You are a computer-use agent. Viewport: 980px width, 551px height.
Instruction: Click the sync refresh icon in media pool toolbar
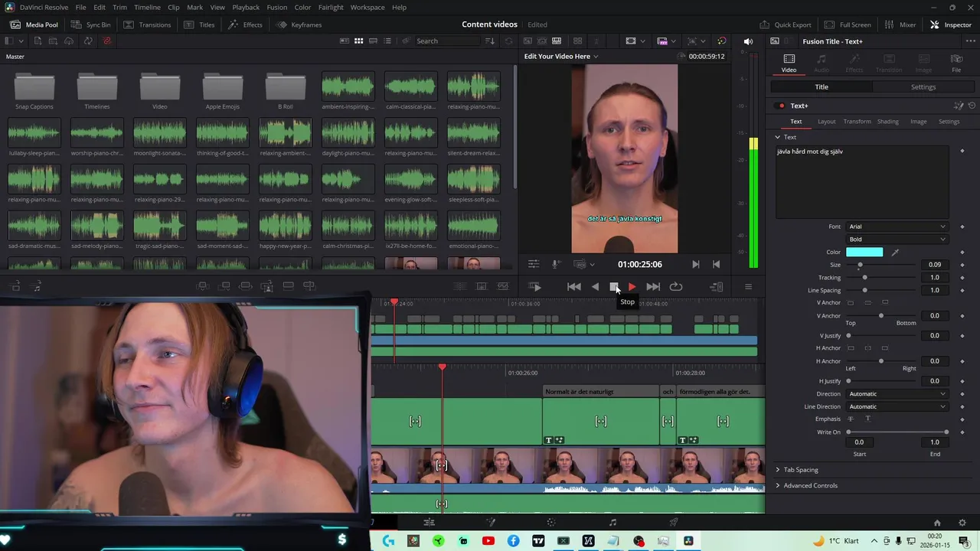tap(89, 41)
